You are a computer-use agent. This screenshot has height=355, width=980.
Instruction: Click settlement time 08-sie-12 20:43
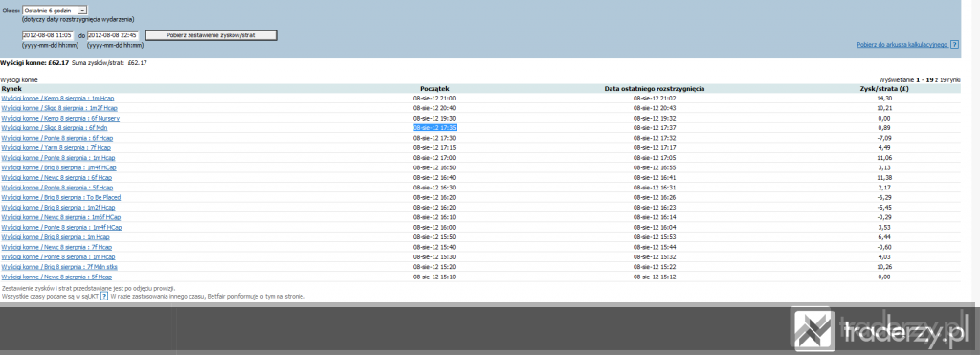[655, 108]
